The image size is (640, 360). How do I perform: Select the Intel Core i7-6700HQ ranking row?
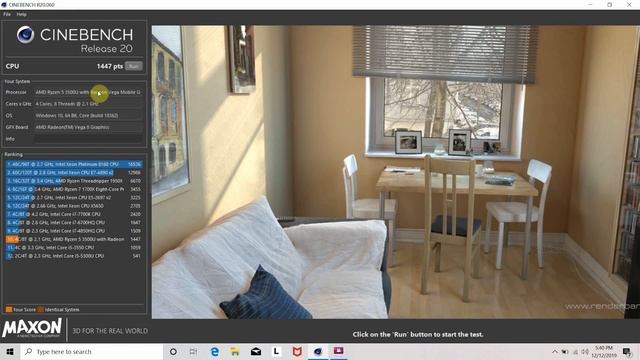(x=74, y=223)
